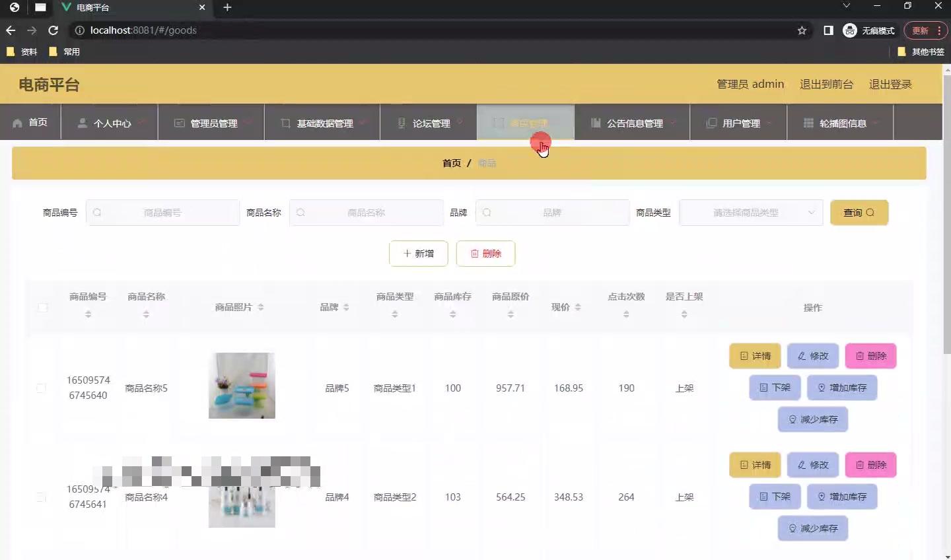Sort by 商品名称 column arrows
Image resolution: width=951 pixels, height=560 pixels.
146,314
